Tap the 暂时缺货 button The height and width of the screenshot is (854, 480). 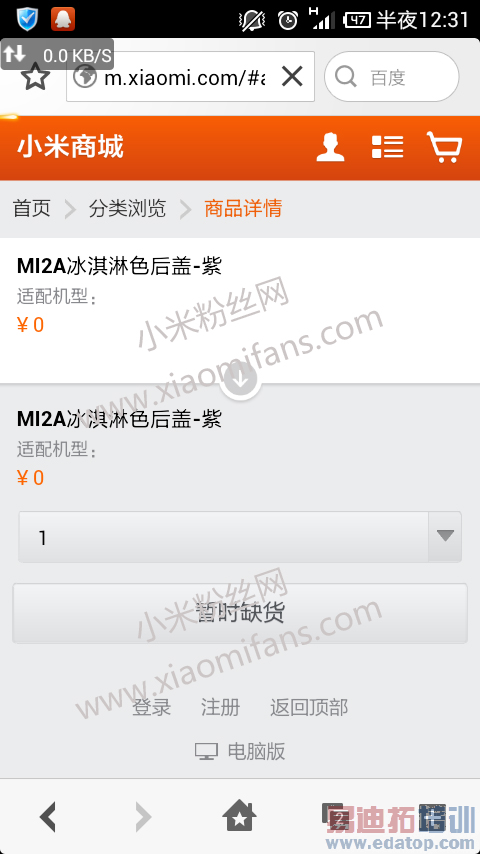click(x=240, y=613)
